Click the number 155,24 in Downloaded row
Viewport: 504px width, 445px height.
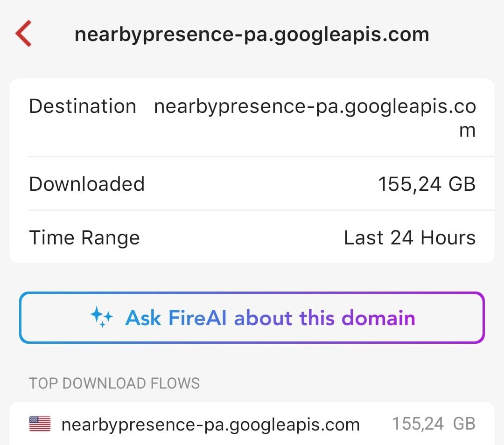tap(409, 184)
